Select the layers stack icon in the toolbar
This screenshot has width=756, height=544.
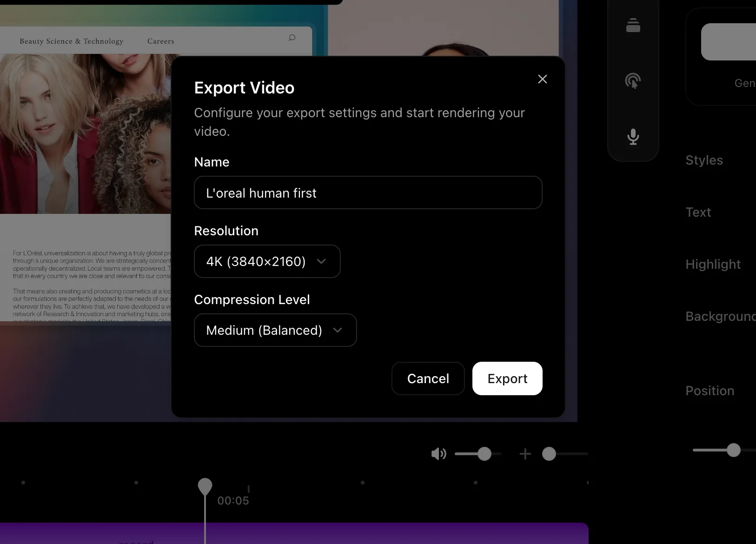tap(633, 26)
